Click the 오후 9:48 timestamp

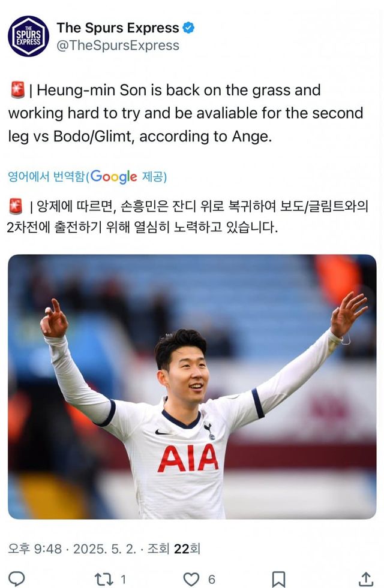[x=35, y=549]
